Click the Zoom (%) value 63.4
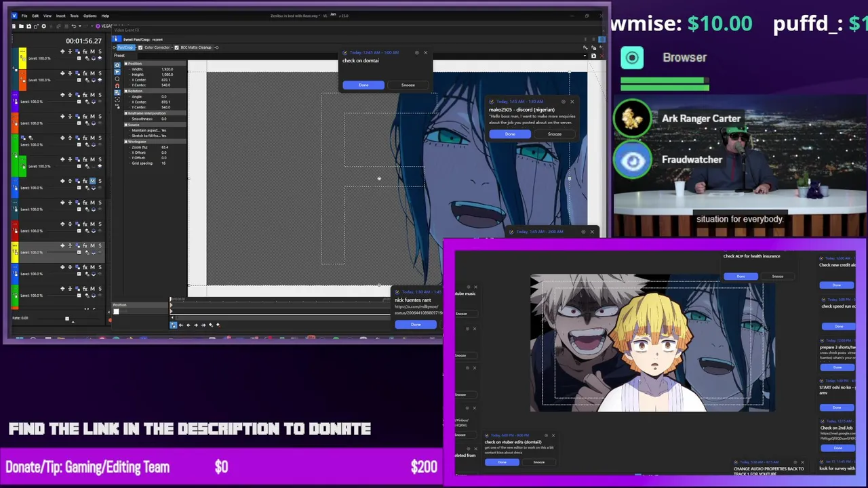Viewport: 868px width, 488px height. point(165,147)
